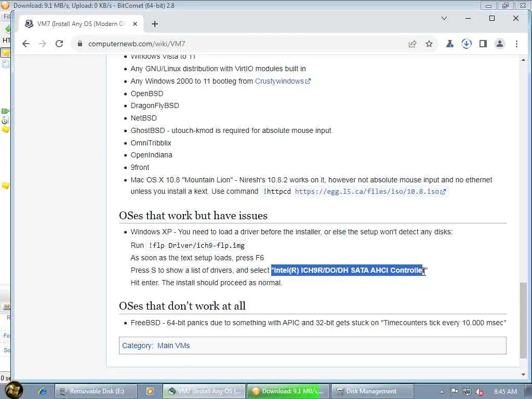The width and height of the screenshot is (532, 399).
Task: Click the OSes that don't work at all heading
Action: click(x=182, y=305)
